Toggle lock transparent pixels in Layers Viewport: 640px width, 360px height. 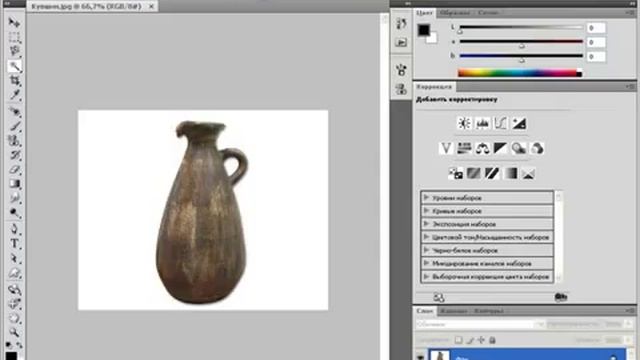(x=459, y=340)
